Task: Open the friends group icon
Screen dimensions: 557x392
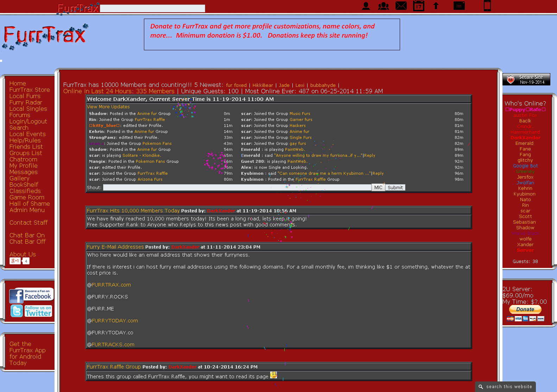Action: coord(383,6)
